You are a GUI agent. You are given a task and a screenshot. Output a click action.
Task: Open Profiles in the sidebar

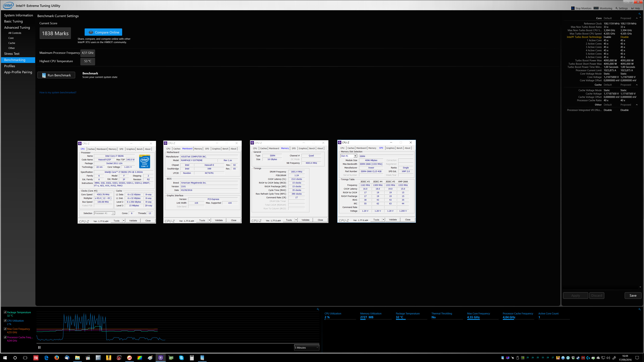pos(10,66)
